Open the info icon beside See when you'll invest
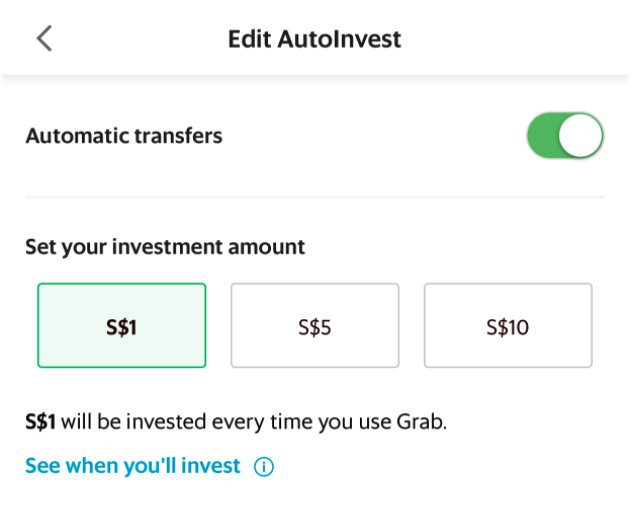Image resolution: width=641 pixels, height=506 pixels. pyautogui.click(x=264, y=466)
